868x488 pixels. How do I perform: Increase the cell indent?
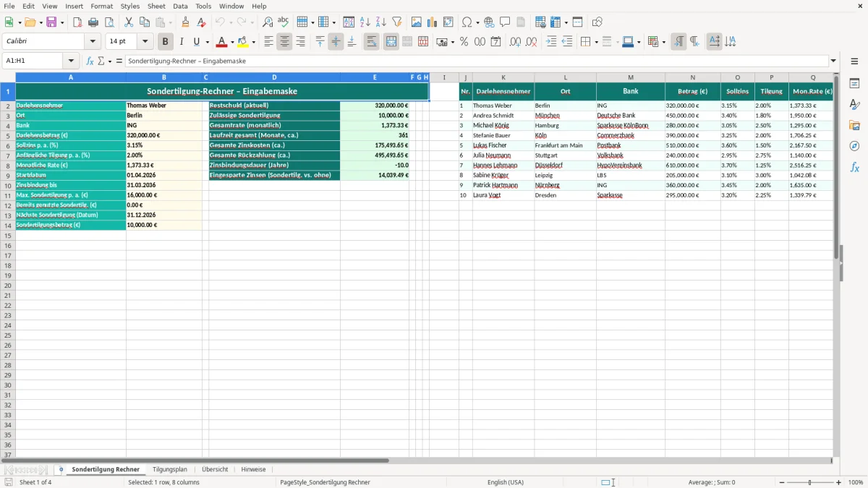(x=552, y=42)
